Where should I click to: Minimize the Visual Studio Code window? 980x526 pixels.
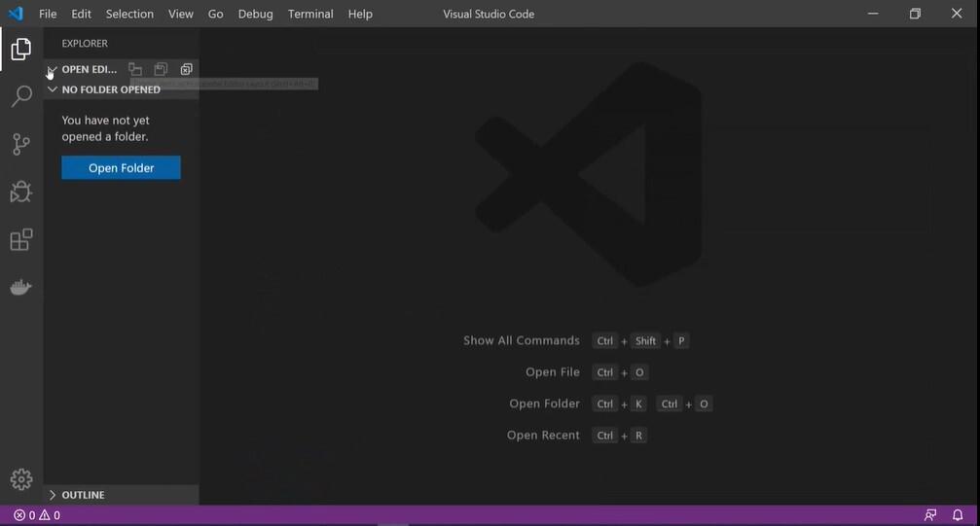873,13
